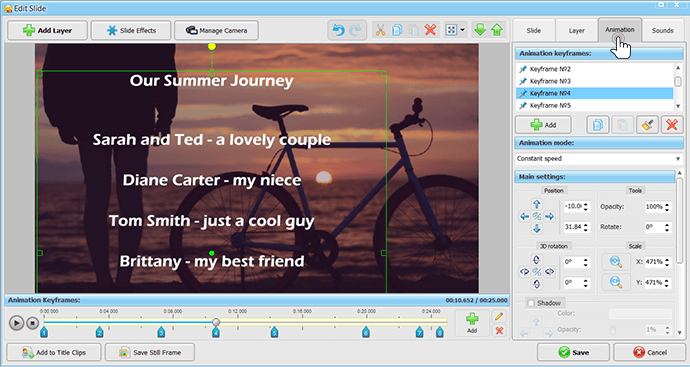Zoom out scale with the lower magnifier icon
The image size is (690, 367).
pos(616,282)
